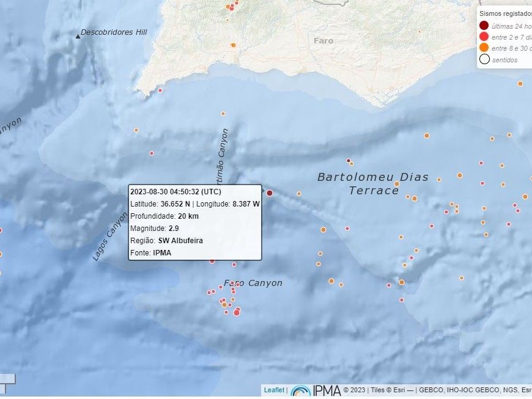Click the earthquake details popup for SW Albufeira
The height and width of the screenshot is (399, 532).
click(x=195, y=222)
